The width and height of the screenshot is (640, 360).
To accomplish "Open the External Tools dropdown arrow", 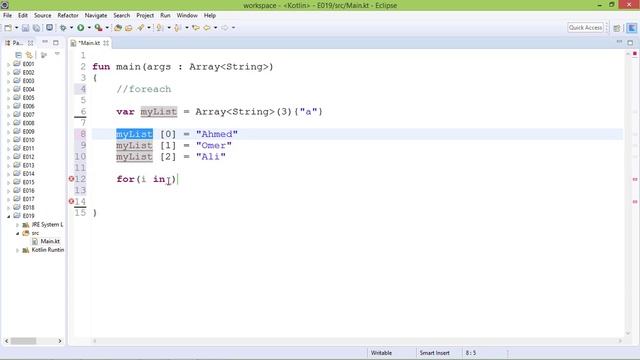I will tap(107, 28).
